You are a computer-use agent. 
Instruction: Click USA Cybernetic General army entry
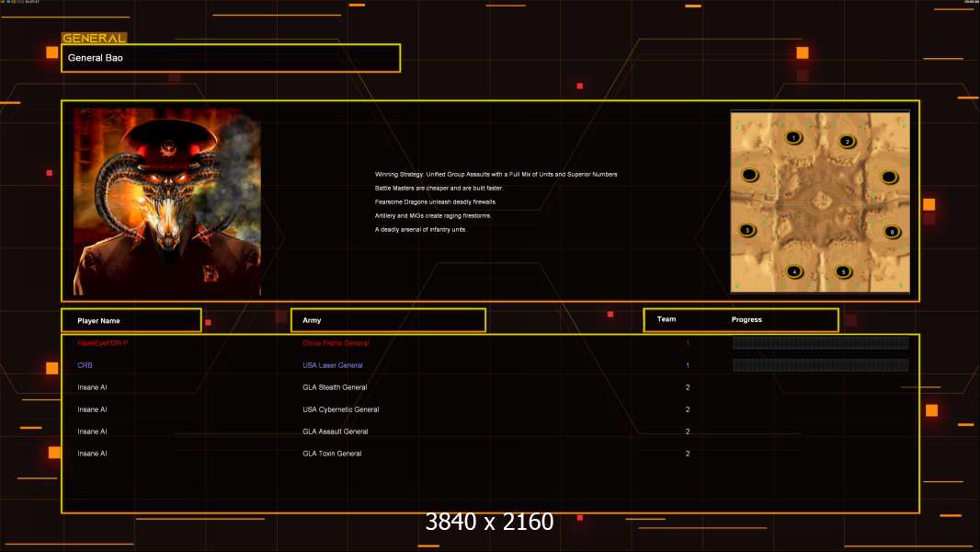click(x=341, y=409)
